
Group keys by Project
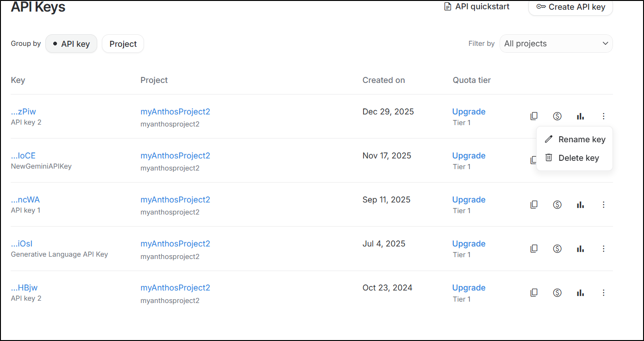tap(123, 44)
